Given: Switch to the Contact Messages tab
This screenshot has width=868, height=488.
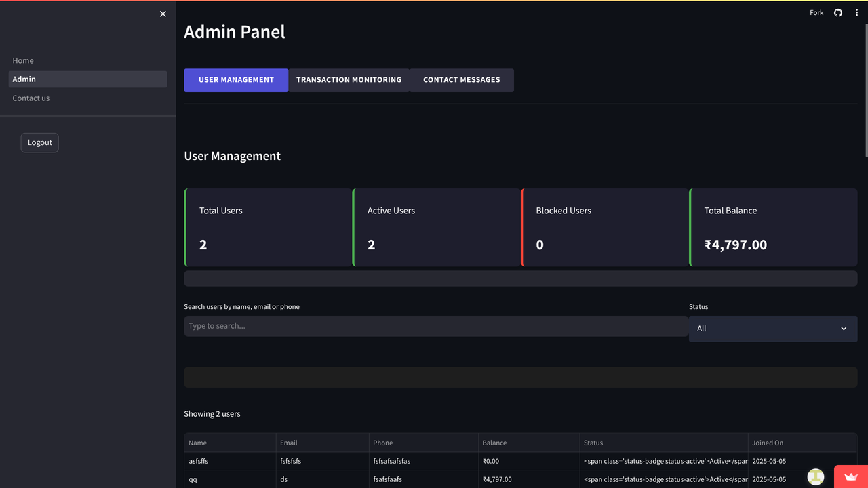Looking at the screenshot, I should click(x=462, y=80).
